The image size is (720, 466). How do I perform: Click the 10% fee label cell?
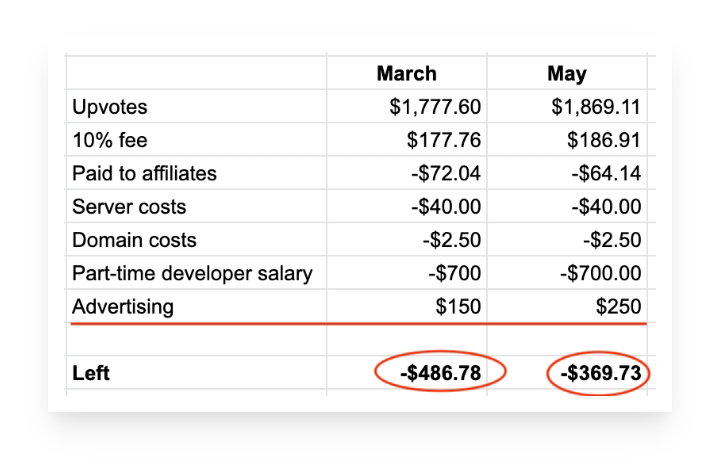click(197, 140)
